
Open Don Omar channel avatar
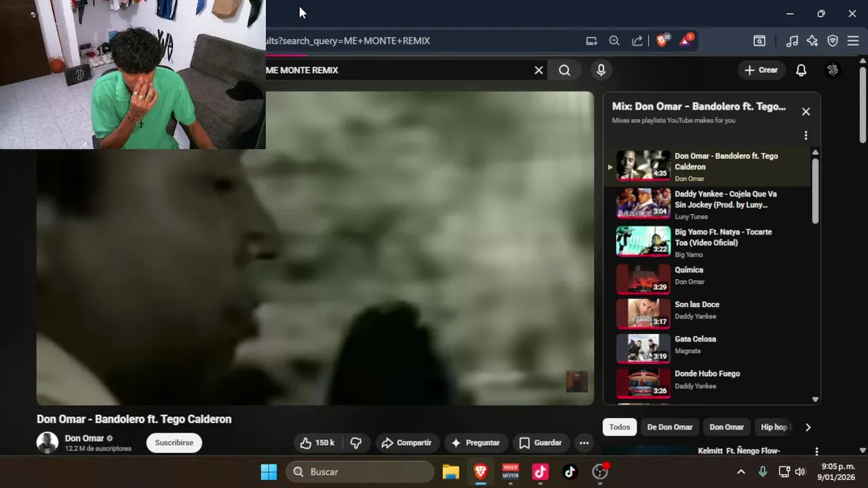pyautogui.click(x=47, y=443)
